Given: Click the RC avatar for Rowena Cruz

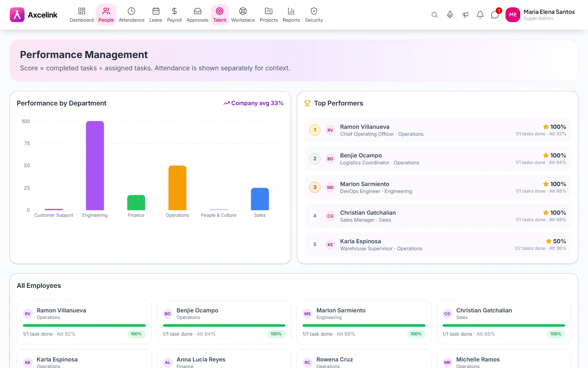Looking at the screenshot, I should point(307,363).
